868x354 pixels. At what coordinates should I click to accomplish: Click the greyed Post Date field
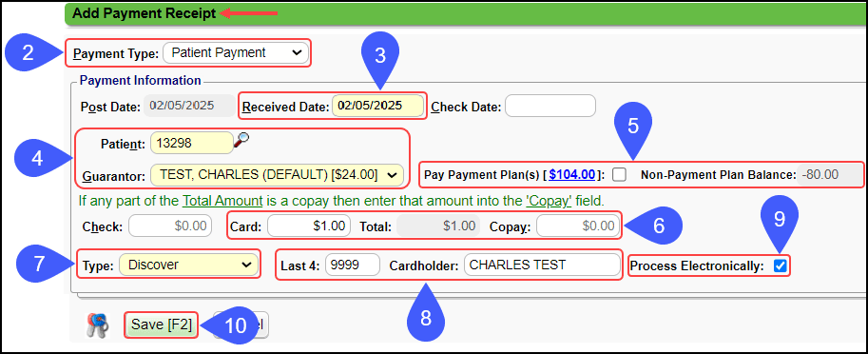pyautogui.click(x=189, y=106)
